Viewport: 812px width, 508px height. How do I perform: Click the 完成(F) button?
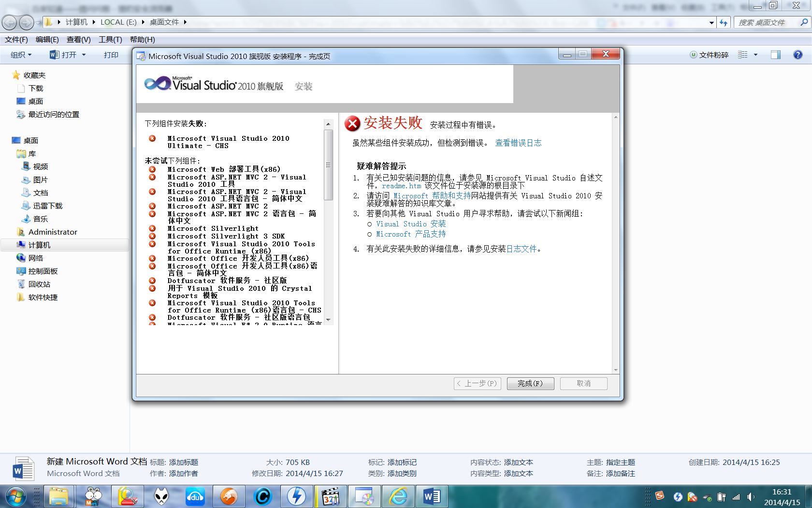point(530,383)
